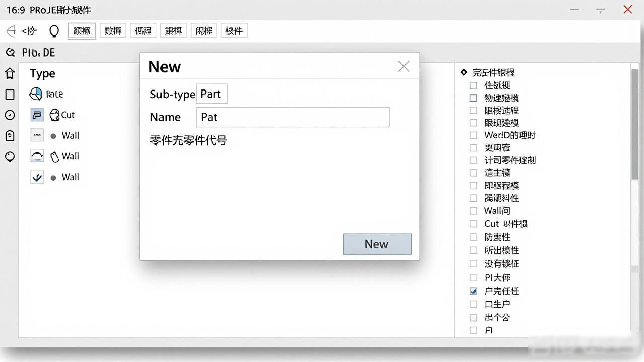Close the New dialog with the X
The height and width of the screenshot is (362, 644).
coord(404,66)
